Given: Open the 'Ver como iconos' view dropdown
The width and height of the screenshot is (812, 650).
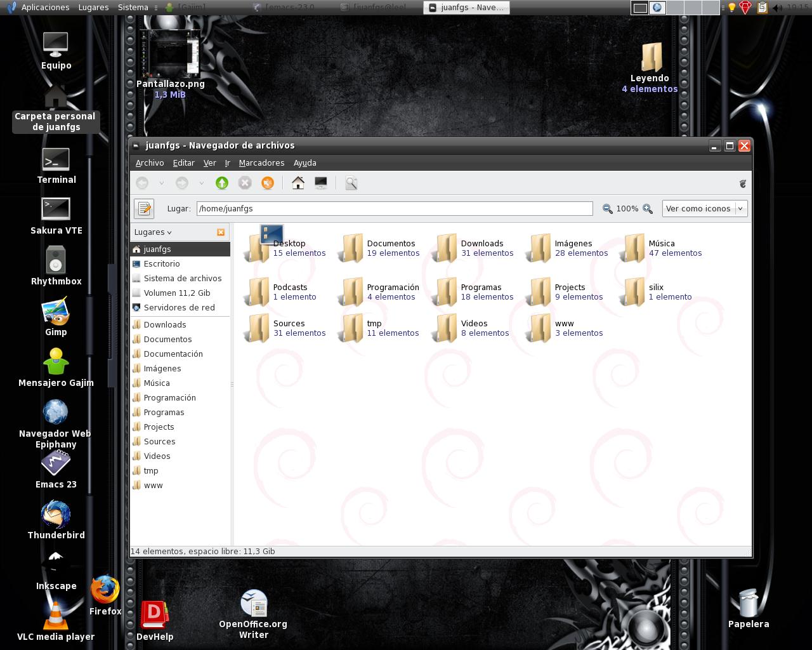Looking at the screenshot, I should (705, 208).
